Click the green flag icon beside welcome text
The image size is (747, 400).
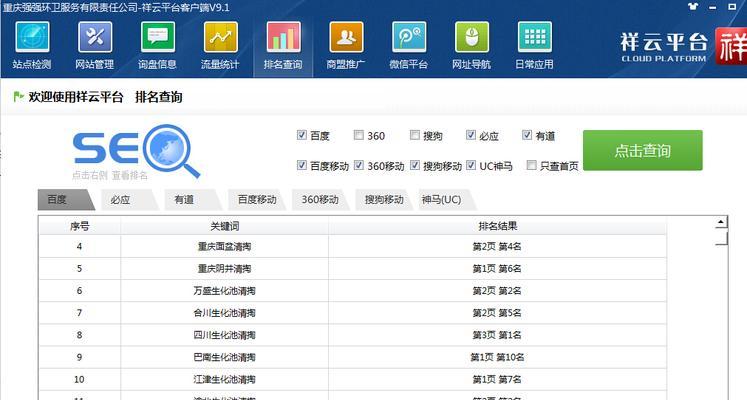19,97
